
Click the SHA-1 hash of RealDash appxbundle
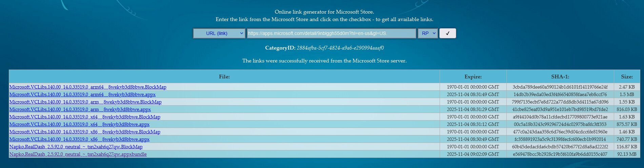coord(560,154)
